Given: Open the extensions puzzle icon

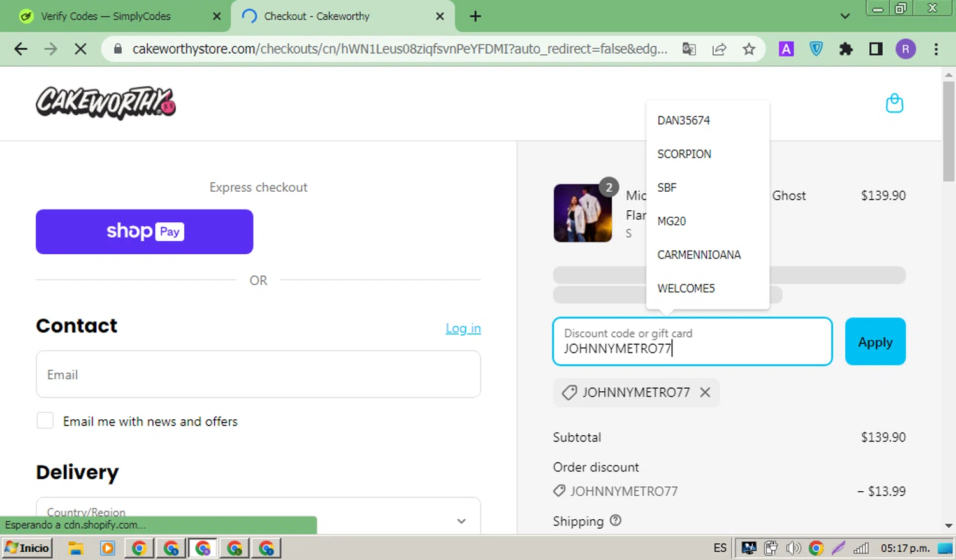Looking at the screenshot, I should 846,49.
